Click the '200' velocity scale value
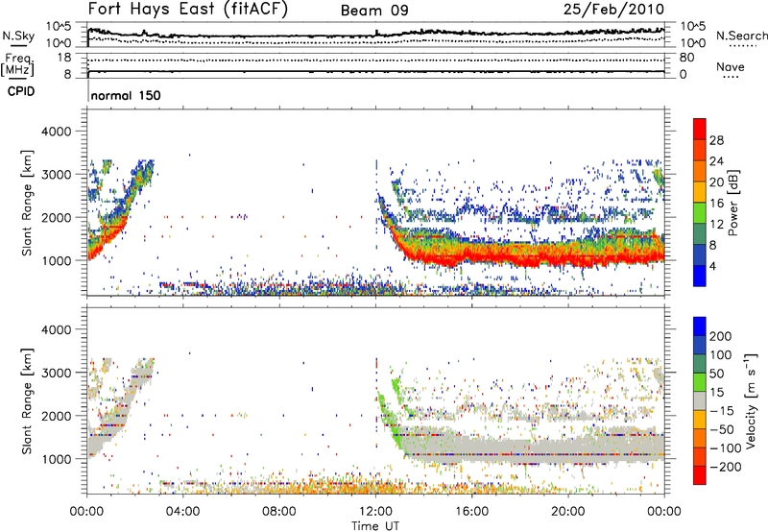This screenshot has width=768, height=532. click(721, 336)
